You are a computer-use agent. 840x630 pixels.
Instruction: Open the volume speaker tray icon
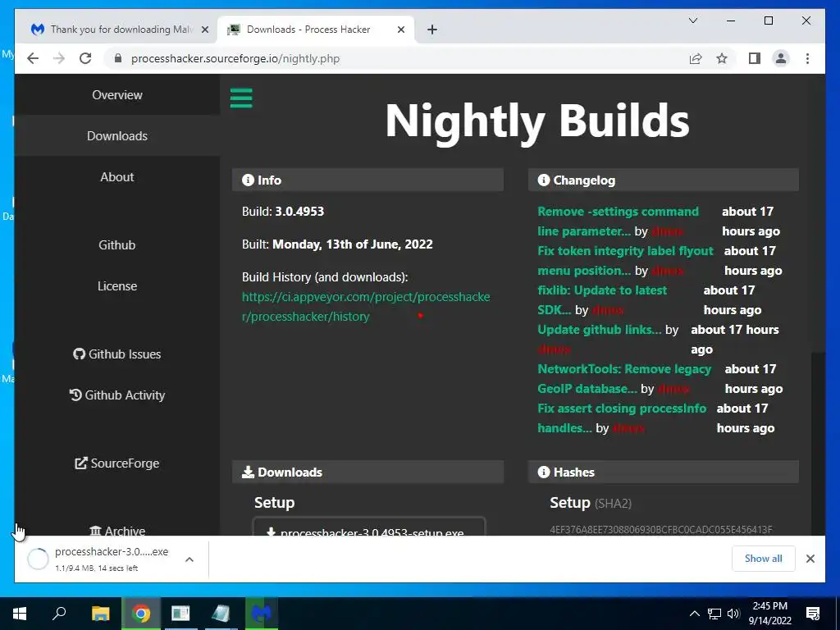[x=733, y=614]
